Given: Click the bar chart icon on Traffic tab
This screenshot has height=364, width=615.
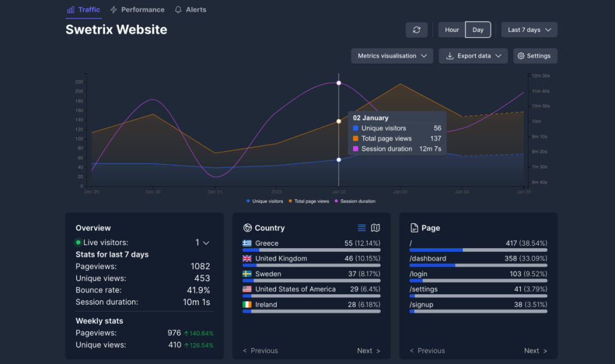Looking at the screenshot, I should coord(71,10).
